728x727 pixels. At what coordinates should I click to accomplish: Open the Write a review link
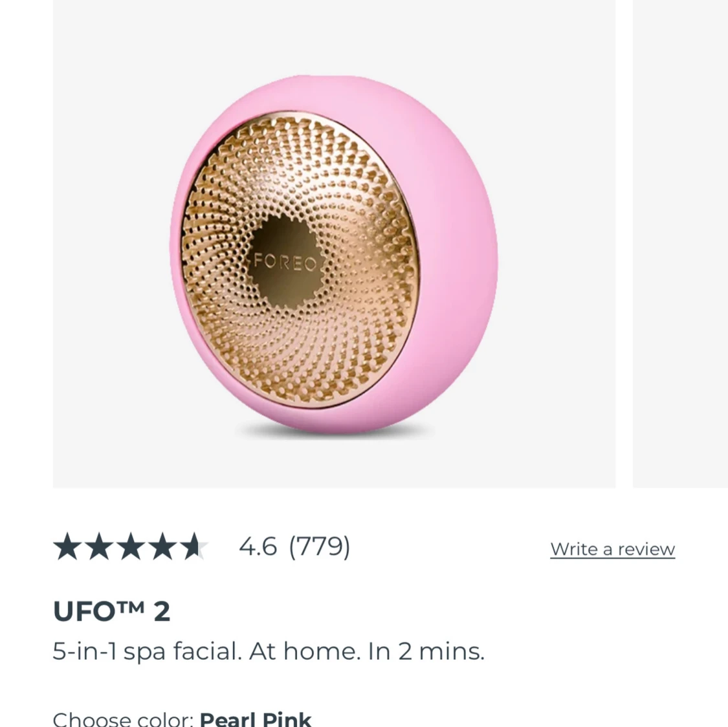pyautogui.click(x=612, y=549)
